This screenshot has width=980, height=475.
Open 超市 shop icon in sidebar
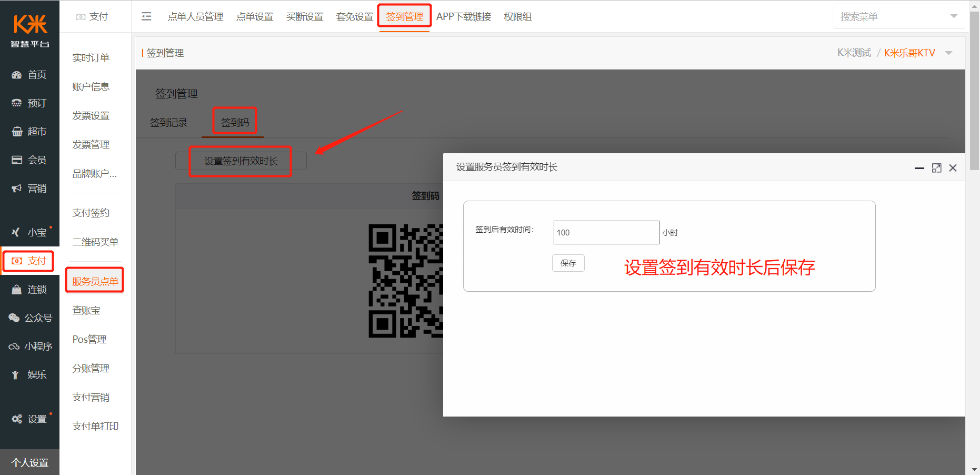tap(17, 132)
